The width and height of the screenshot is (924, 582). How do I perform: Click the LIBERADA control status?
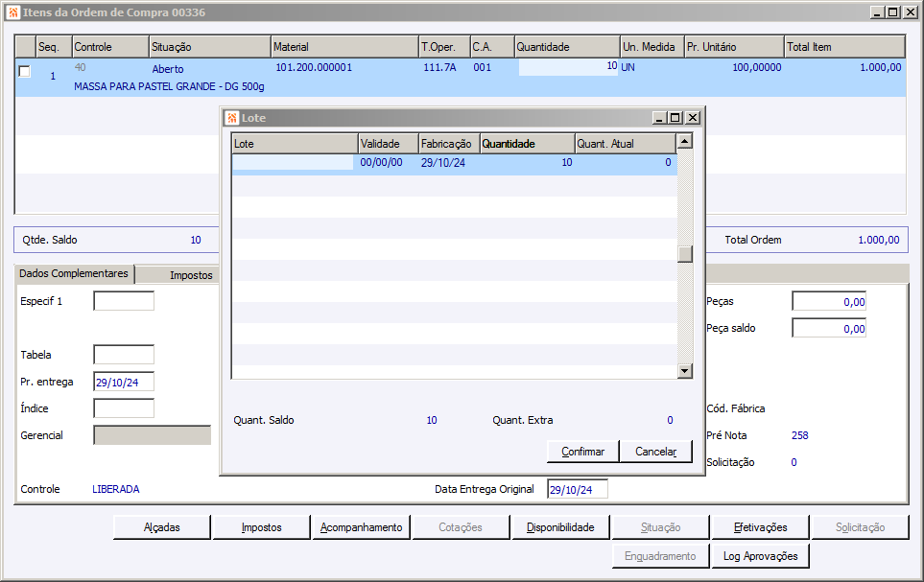(x=116, y=489)
